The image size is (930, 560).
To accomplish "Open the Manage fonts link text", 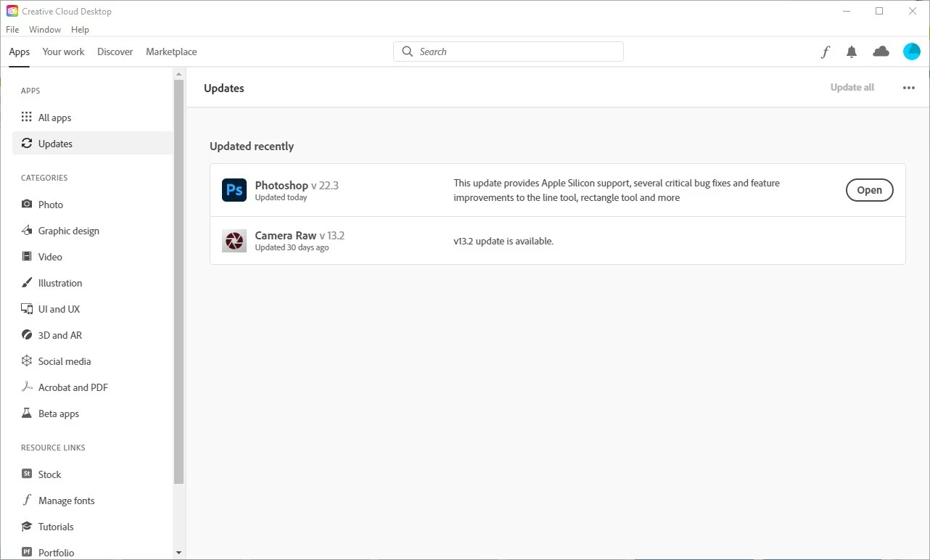I will point(67,501).
